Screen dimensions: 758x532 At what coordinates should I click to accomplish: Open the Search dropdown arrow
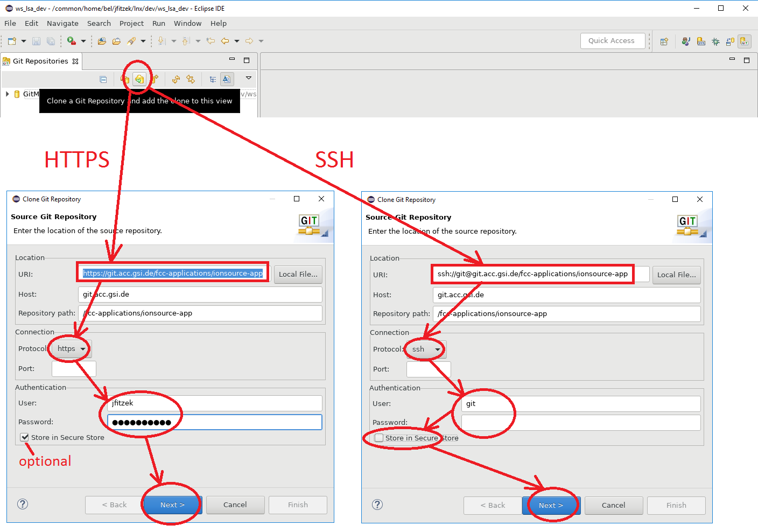coord(143,41)
